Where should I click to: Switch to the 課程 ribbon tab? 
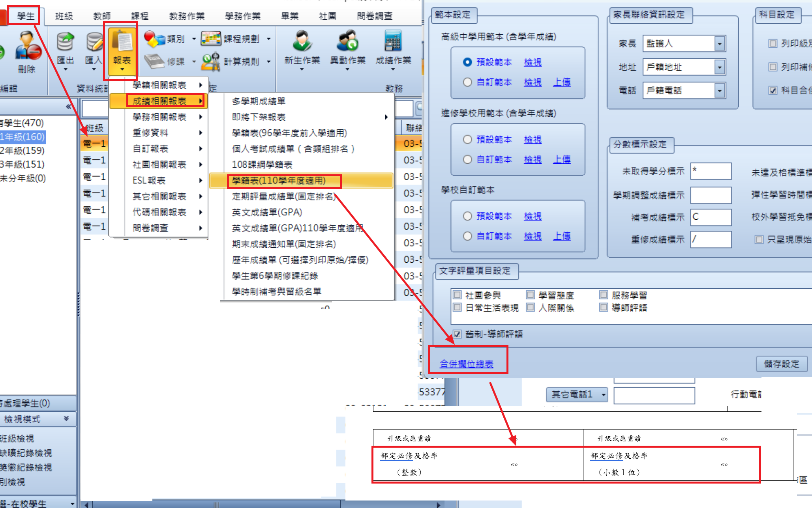140,16
